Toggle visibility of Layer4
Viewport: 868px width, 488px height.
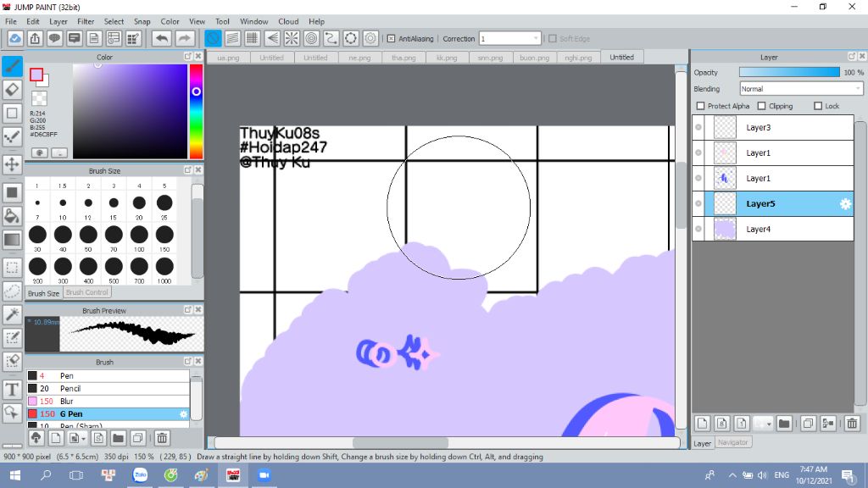pyautogui.click(x=698, y=229)
